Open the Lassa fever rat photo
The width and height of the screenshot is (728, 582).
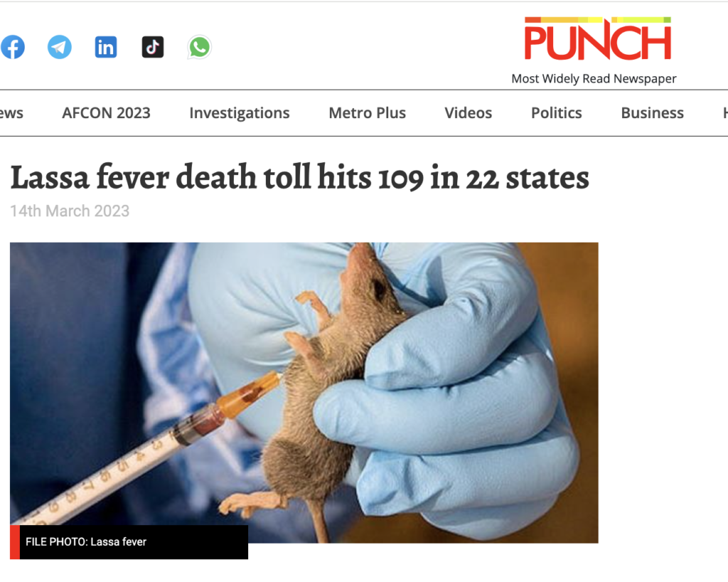point(304,393)
